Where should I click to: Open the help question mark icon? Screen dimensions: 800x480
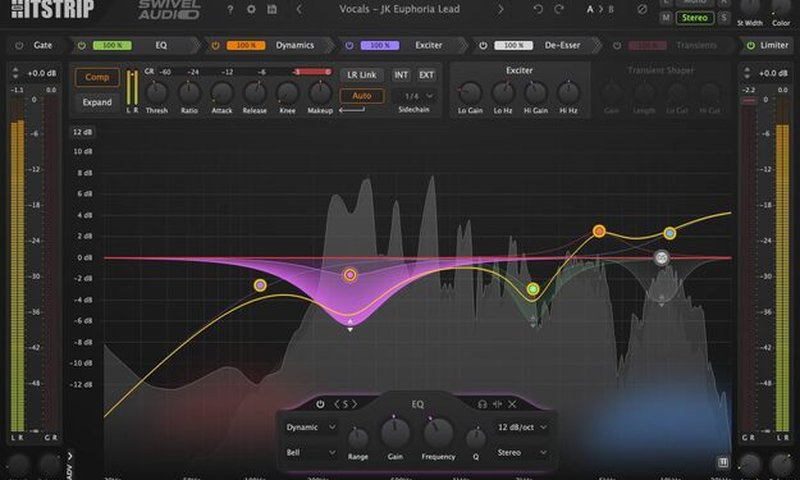[x=230, y=10]
